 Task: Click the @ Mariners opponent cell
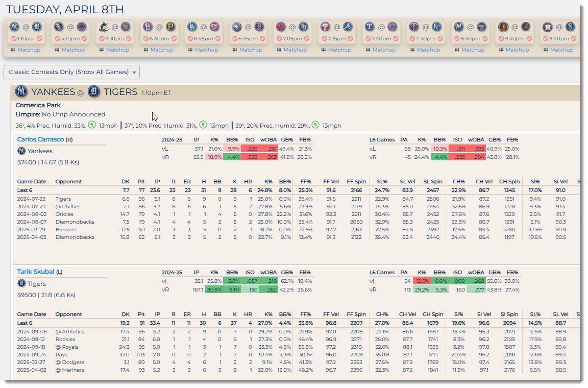pyautogui.click(x=70, y=370)
